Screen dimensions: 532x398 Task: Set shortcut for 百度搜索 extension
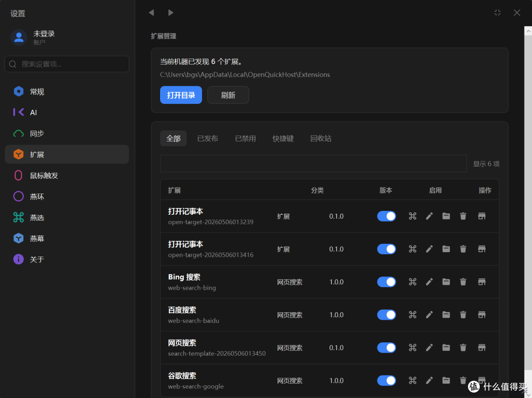click(412, 315)
